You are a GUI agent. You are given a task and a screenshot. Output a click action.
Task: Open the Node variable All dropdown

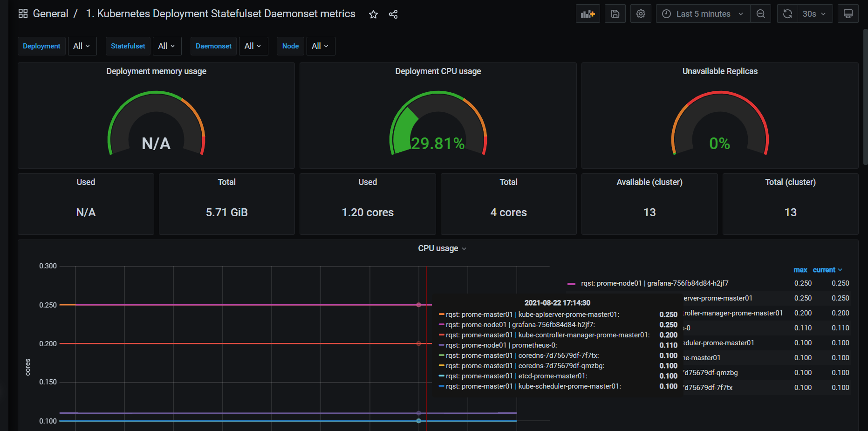pos(321,46)
